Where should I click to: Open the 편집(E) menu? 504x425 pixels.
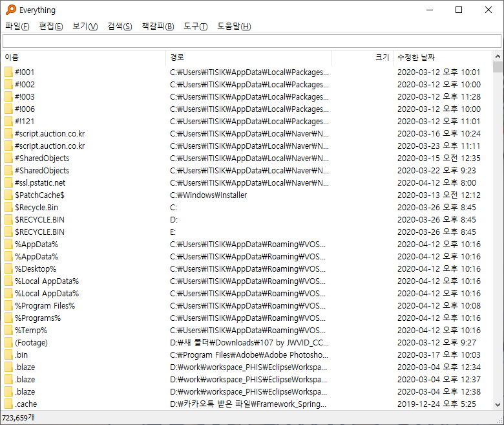[51, 27]
